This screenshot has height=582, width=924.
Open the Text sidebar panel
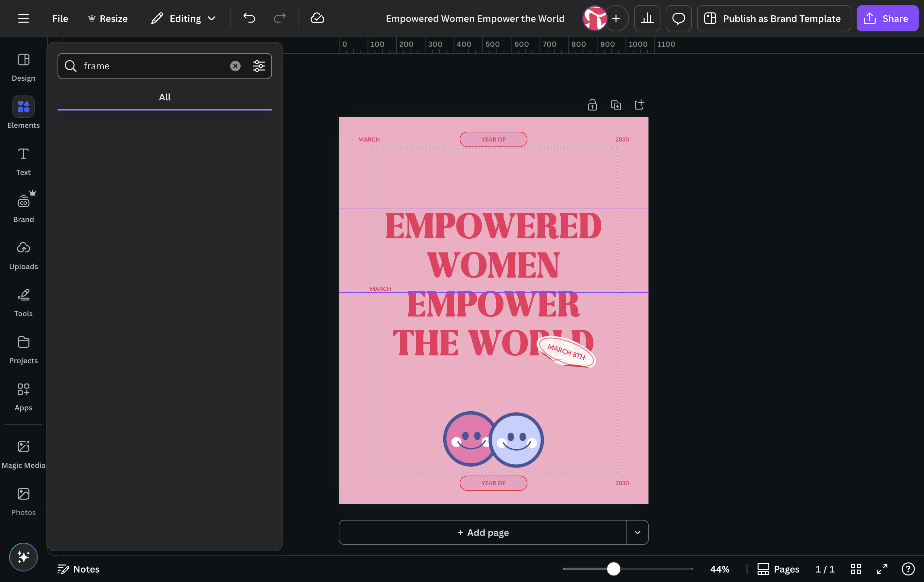pos(24,161)
